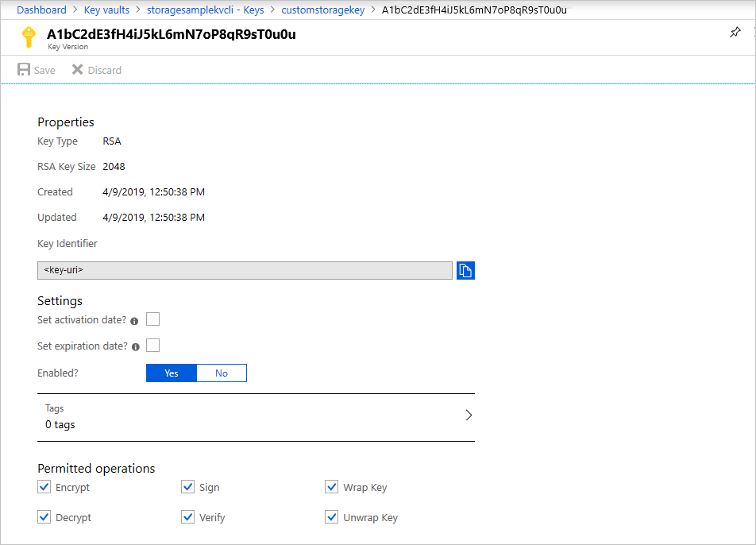Click the Discard X icon
756x545 pixels.
(76, 69)
